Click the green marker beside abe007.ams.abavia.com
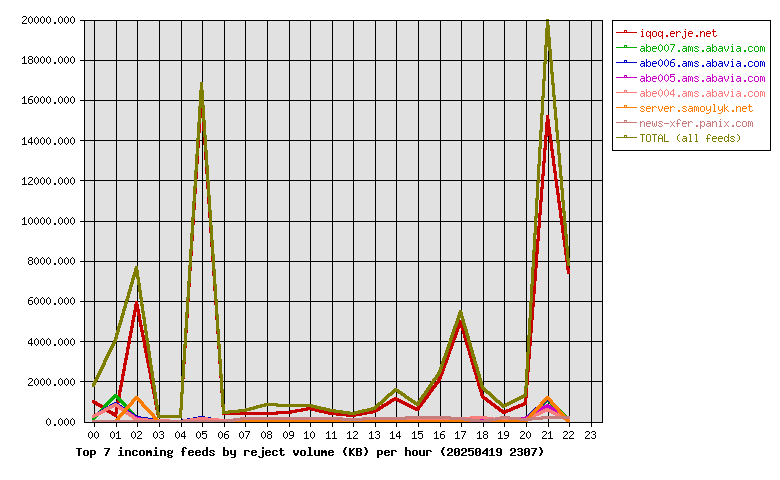The image size is (780, 480). tap(626, 47)
